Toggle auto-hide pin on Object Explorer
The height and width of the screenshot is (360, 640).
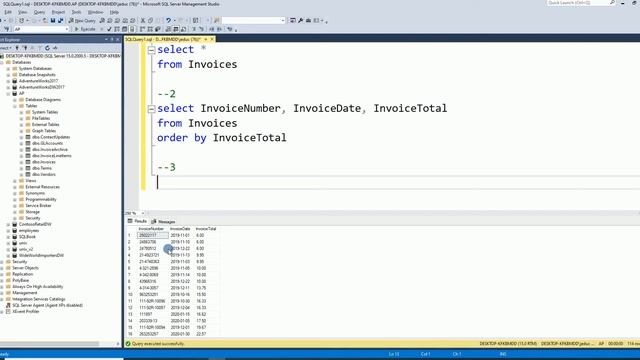112,39
